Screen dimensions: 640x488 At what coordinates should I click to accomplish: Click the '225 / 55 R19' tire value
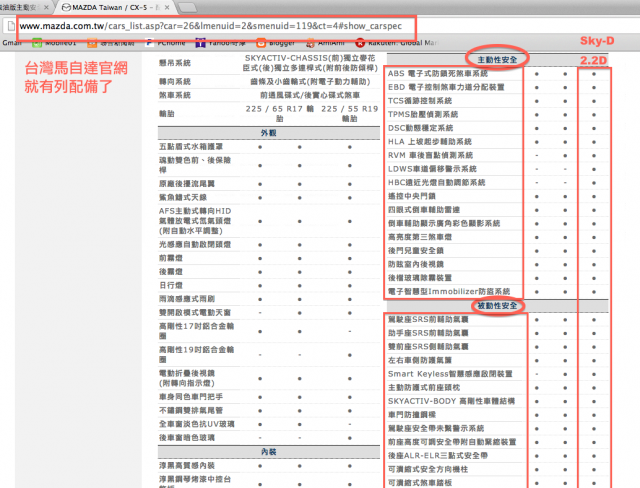tap(350, 114)
